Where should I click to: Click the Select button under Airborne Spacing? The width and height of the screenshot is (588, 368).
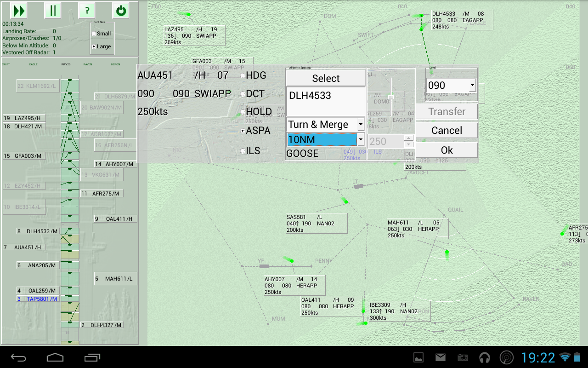click(x=326, y=78)
